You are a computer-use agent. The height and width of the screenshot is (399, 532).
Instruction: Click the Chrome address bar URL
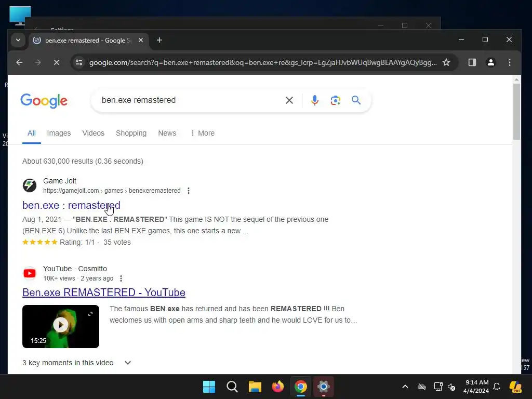pyautogui.click(x=263, y=62)
